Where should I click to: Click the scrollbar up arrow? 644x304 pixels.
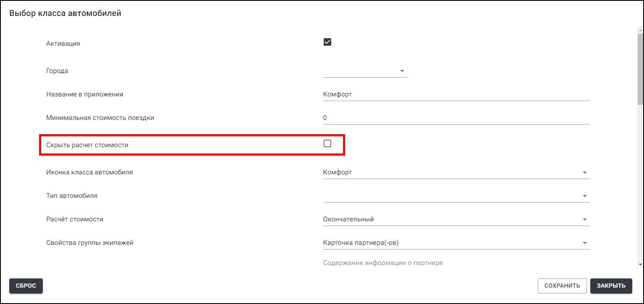pyautogui.click(x=640, y=30)
